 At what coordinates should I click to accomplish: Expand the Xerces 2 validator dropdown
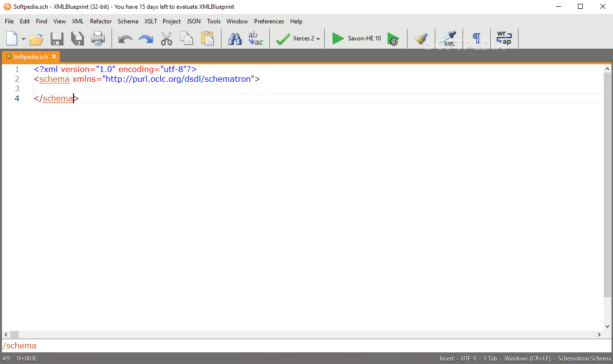[x=318, y=39]
